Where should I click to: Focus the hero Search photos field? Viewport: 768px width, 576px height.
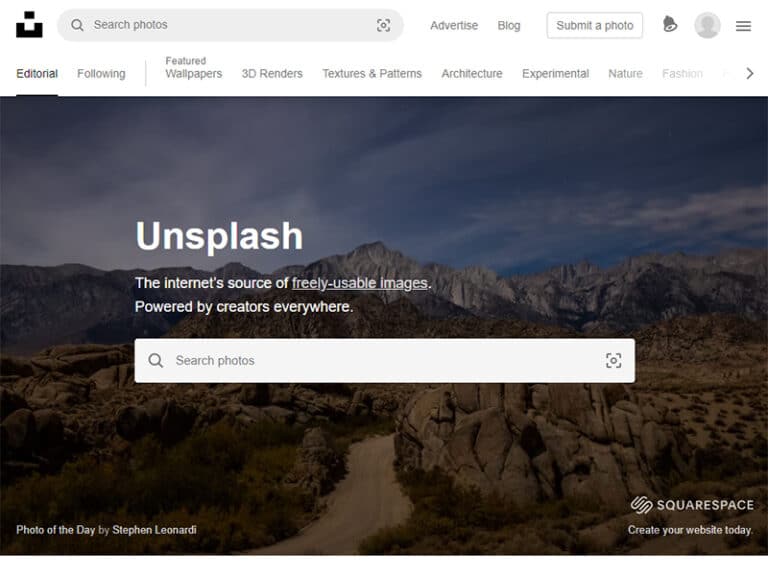(x=380, y=360)
